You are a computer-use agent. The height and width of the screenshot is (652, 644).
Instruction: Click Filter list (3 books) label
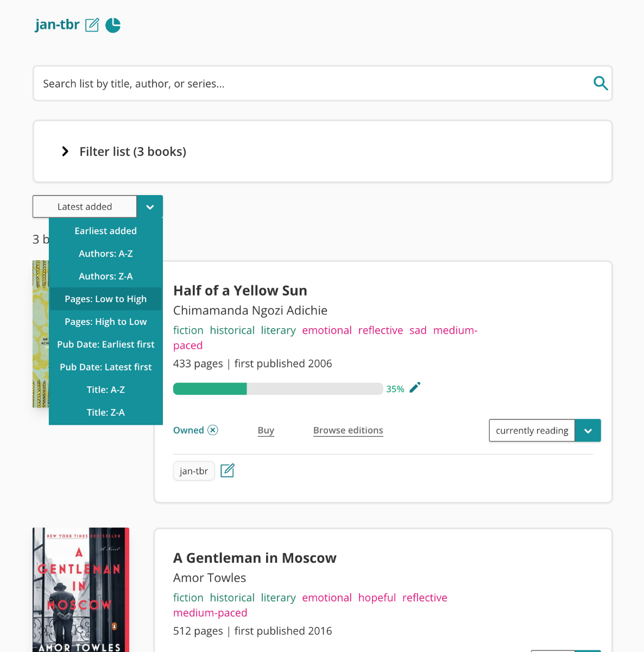pyautogui.click(x=133, y=152)
